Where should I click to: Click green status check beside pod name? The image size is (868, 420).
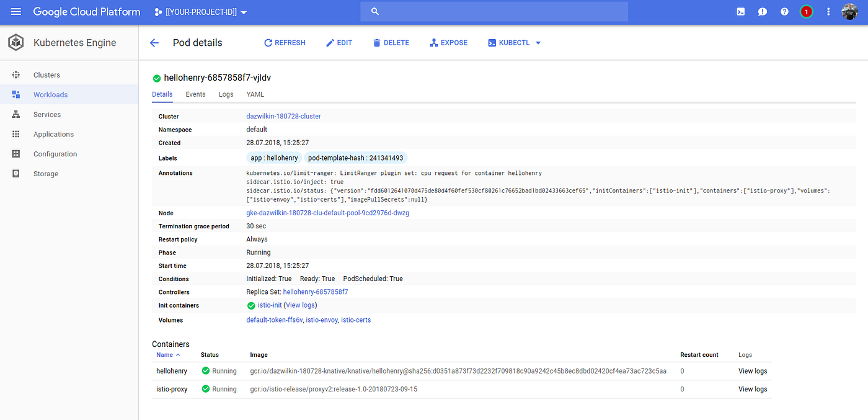pyautogui.click(x=157, y=78)
